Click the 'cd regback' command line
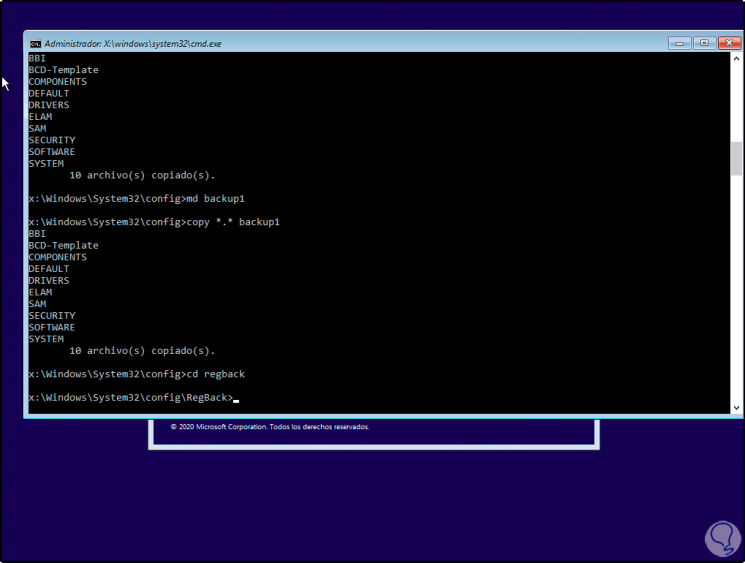Screen dimensions: 745x563 (136, 374)
